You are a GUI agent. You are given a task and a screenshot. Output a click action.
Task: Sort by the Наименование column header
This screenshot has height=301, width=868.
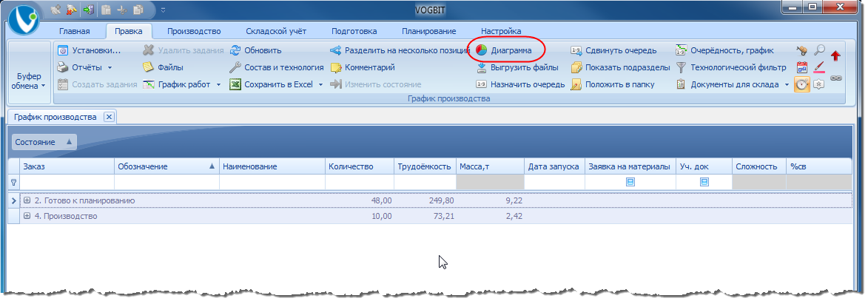(x=272, y=166)
